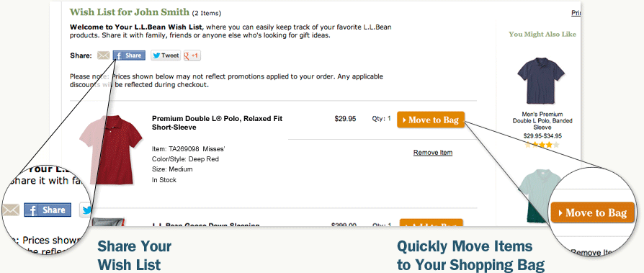Move the Polo to bag
The height and width of the screenshot is (273, 644).
[x=431, y=120]
